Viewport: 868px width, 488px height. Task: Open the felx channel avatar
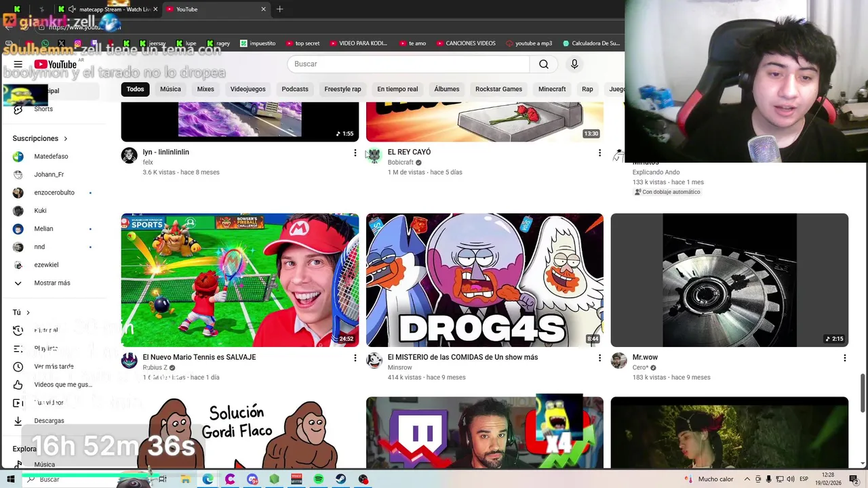click(x=129, y=156)
